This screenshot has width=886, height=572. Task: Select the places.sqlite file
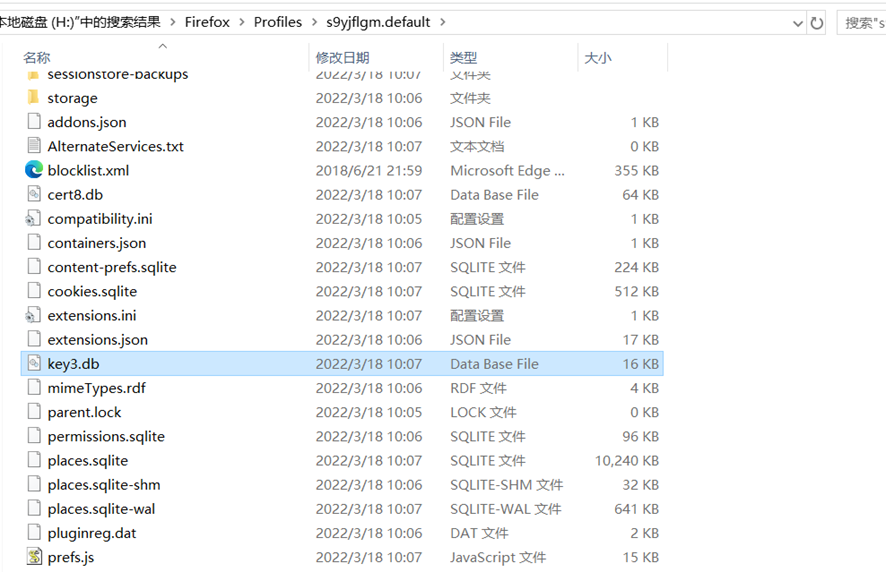coord(88,461)
